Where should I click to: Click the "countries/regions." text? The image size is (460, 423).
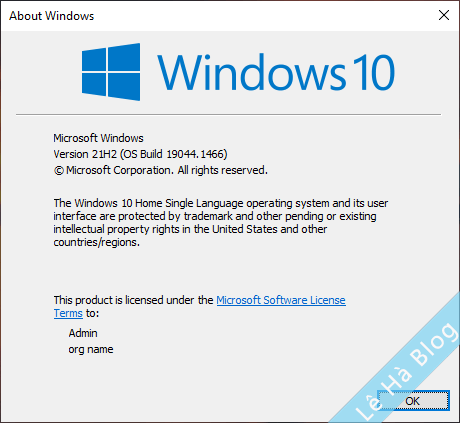pos(97,242)
